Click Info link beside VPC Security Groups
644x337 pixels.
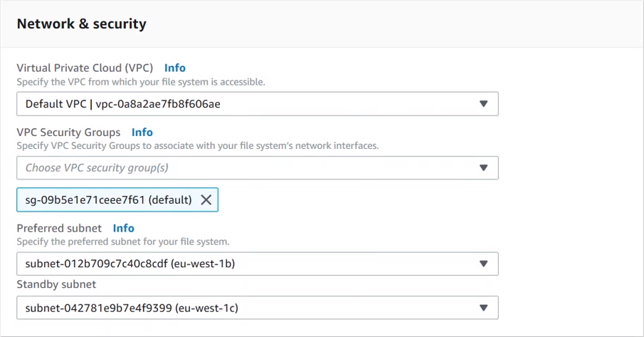[142, 132]
